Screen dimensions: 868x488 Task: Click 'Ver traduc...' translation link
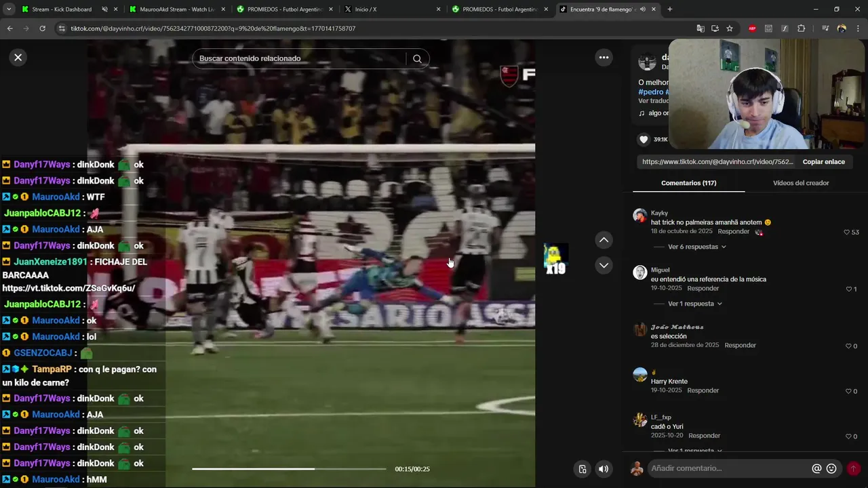pyautogui.click(x=653, y=101)
